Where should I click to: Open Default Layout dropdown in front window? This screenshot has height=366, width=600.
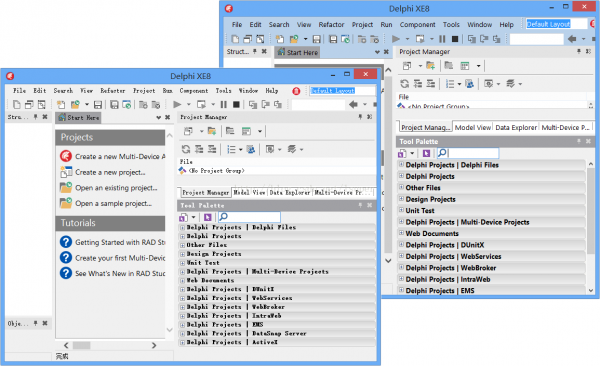342,91
